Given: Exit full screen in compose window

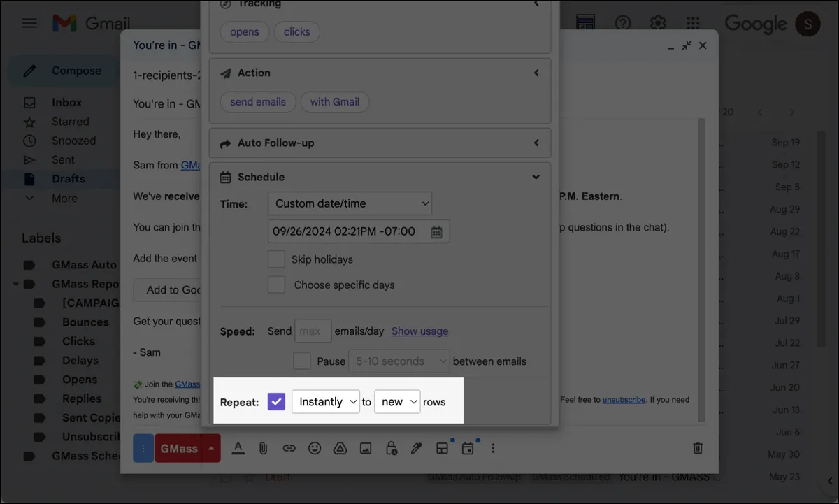Looking at the screenshot, I should 687,45.
